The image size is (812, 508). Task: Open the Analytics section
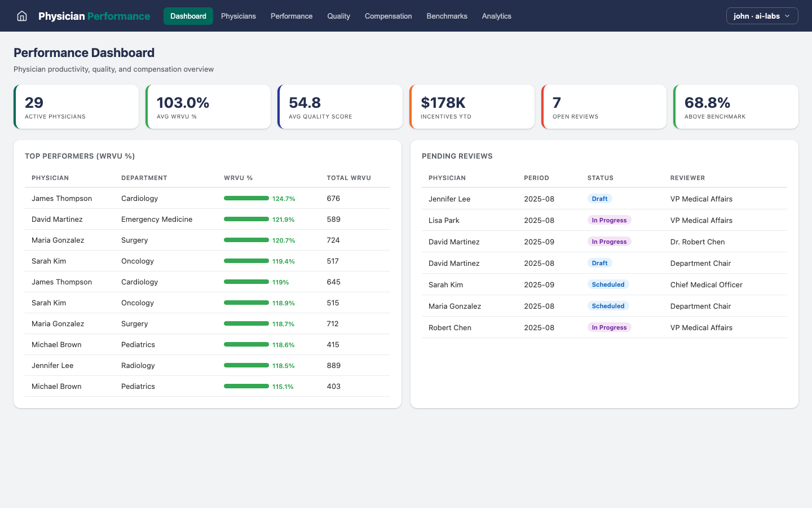[496, 16]
